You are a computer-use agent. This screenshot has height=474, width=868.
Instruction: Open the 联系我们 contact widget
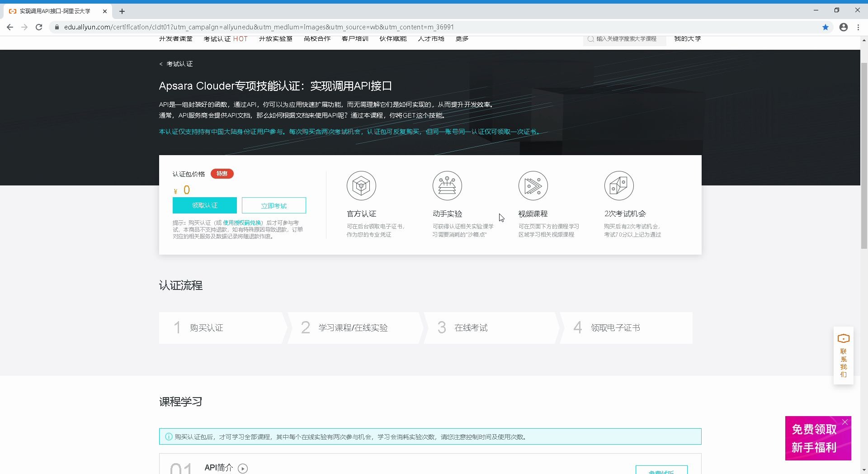pyautogui.click(x=844, y=355)
